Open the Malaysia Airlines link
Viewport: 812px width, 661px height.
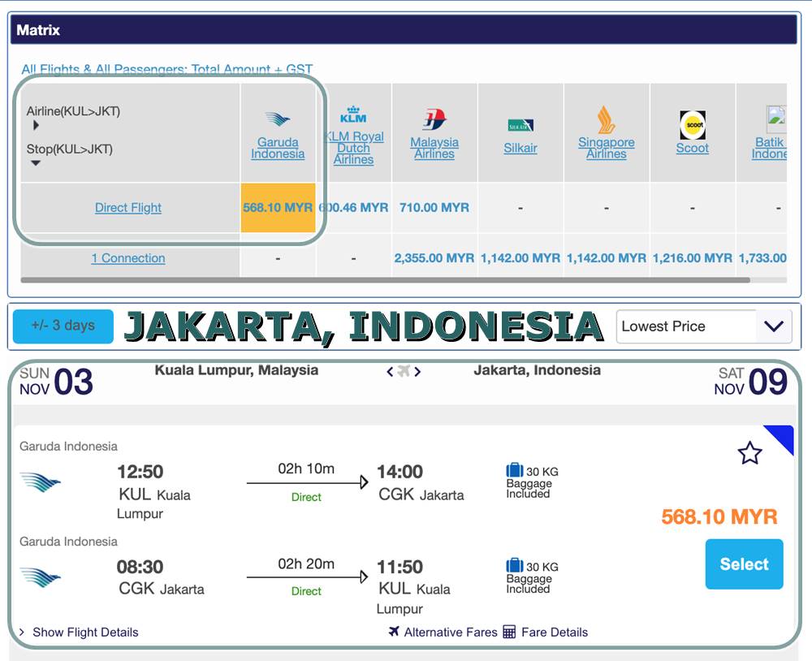(434, 148)
